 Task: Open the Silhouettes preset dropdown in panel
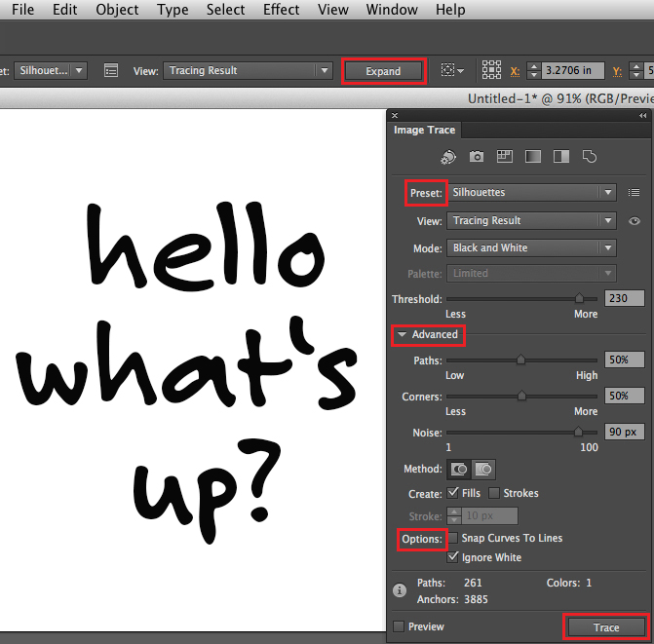(x=531, y=193)
